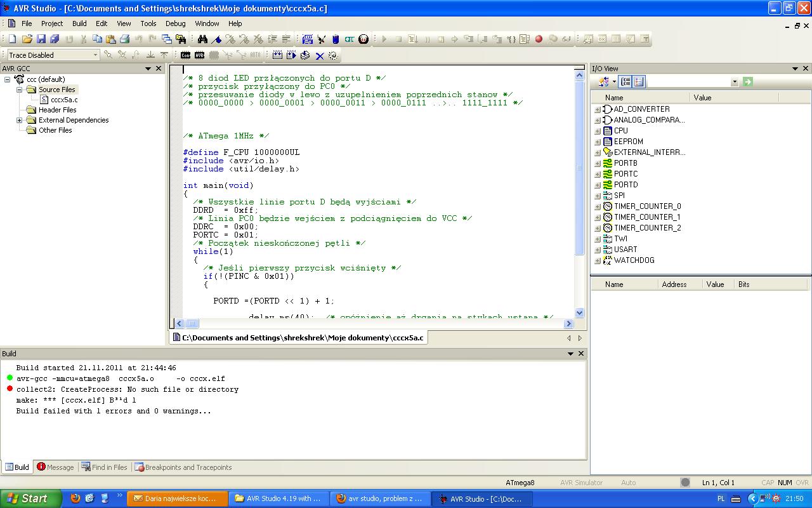812x508 pixels.
Task: Click the Find in Files toolbar icon
Action: click(x=181, y=39)
